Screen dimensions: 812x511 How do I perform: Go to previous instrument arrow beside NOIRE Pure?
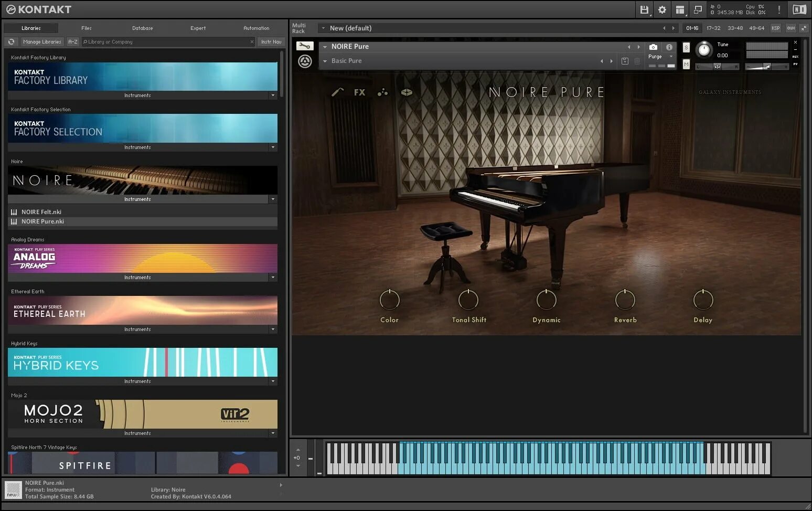[629, 47]
